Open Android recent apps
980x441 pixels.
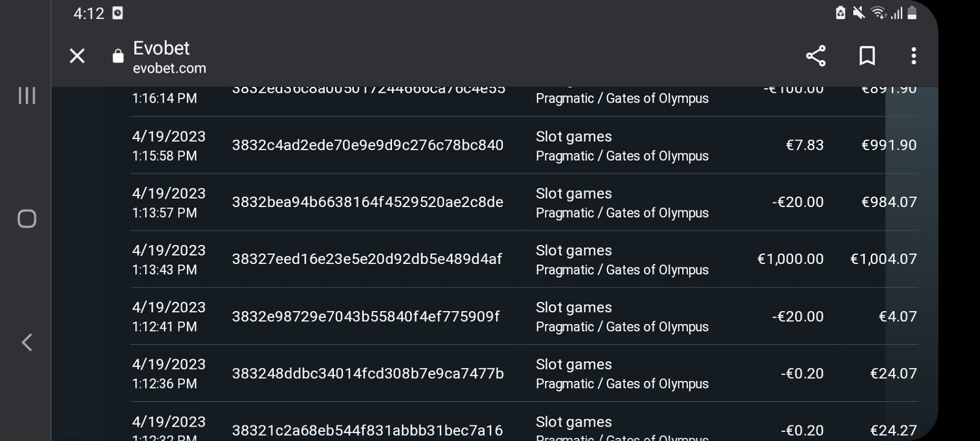[x=27, y=95]
